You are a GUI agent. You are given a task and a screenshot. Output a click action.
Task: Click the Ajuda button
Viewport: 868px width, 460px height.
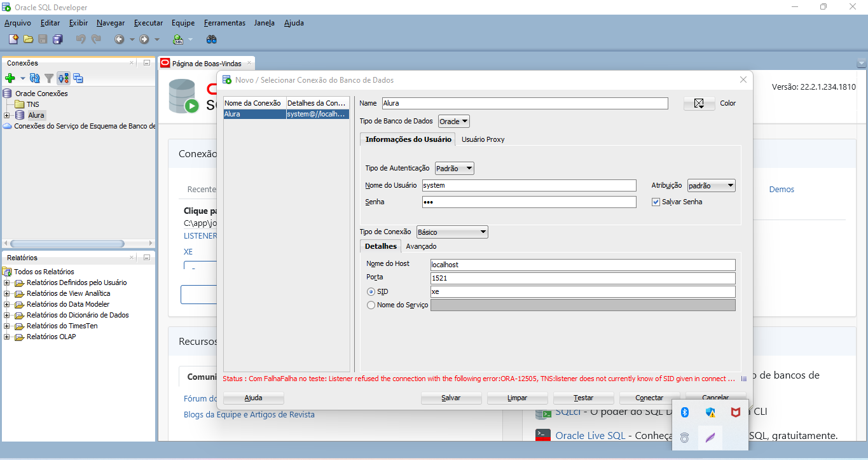pyautogui.click(x=253, y=398)
